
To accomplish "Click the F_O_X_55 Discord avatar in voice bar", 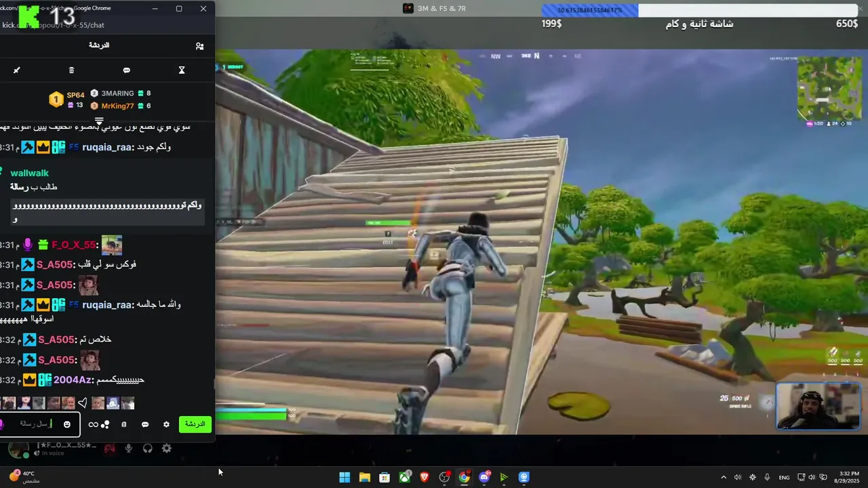I will tap(18, 449).
